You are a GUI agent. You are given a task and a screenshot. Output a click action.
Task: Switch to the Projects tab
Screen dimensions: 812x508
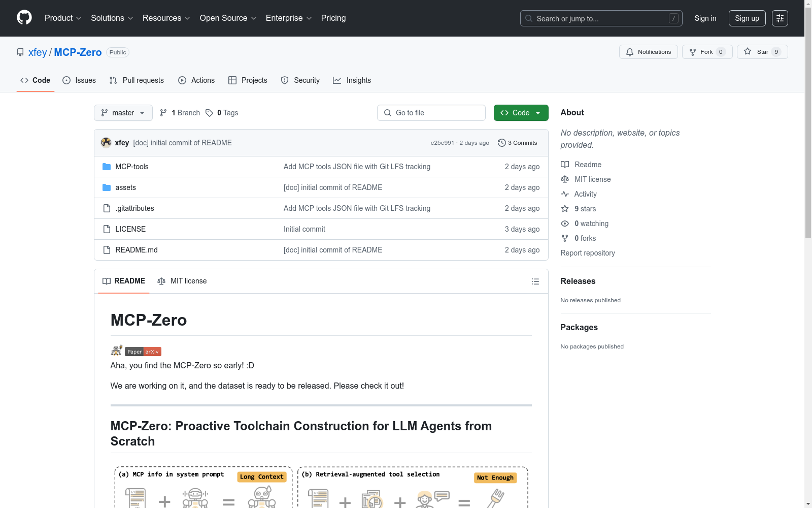pos(248,80)
